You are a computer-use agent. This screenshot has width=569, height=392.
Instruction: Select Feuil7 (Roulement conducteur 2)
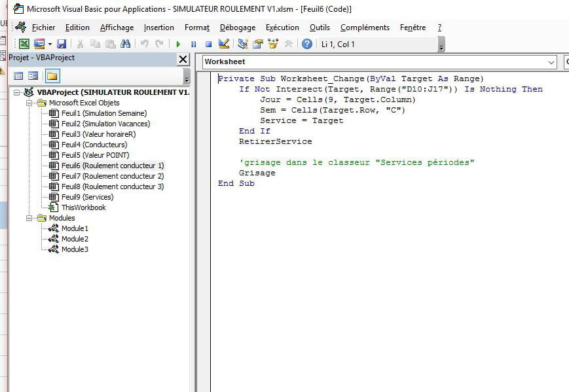click(113, 176)
